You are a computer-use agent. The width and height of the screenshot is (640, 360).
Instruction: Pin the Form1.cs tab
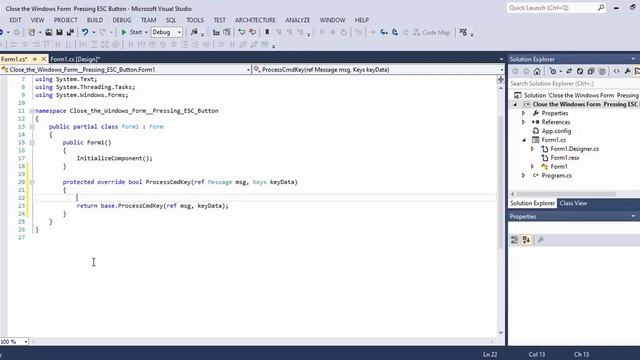35,59
